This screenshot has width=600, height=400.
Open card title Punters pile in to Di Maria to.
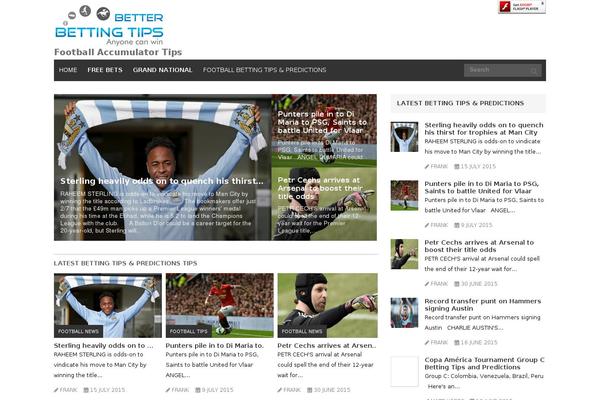[215, 345]
